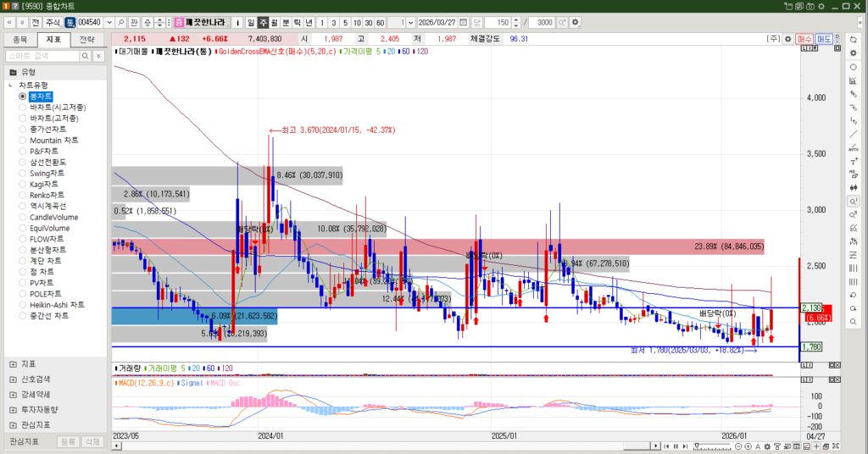Switch to the 전략 tab
This screenshot has height=454, width=868.
[x=86, y=39]
